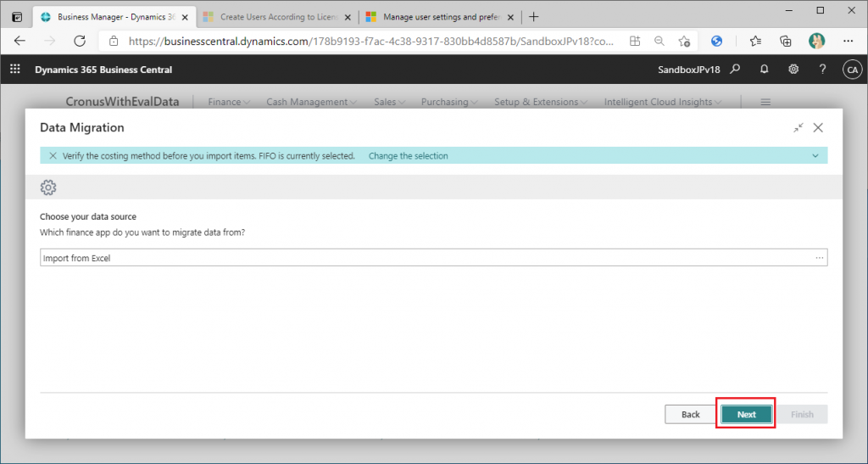The image size is (868, 464).
Task: Click the gear icon in Data Migration dialog
Action: [48, 187]
